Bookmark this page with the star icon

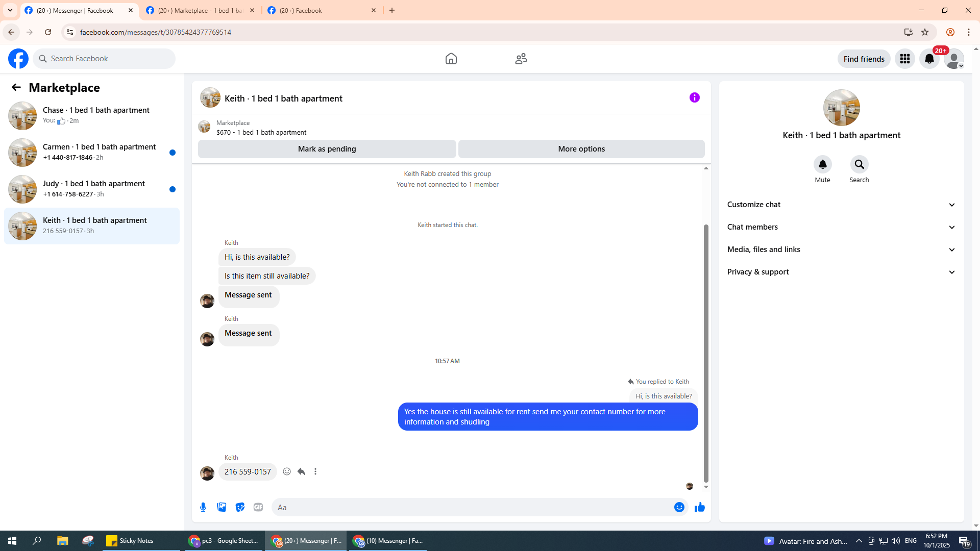tap(925, 32)
